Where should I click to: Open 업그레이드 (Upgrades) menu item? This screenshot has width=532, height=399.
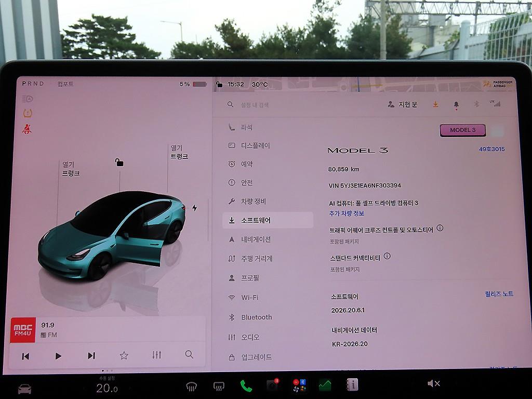[250, 357]
